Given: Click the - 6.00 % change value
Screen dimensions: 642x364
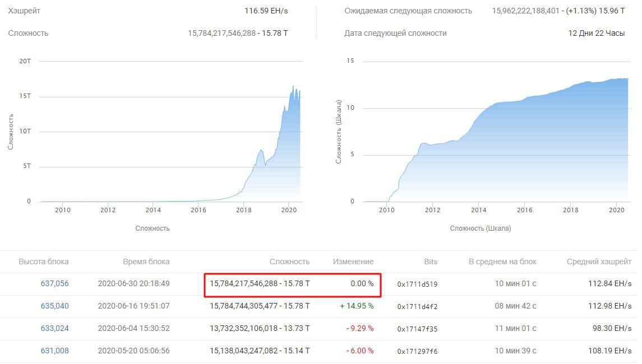Looking at the screenshot, I should tap(360, 351).
